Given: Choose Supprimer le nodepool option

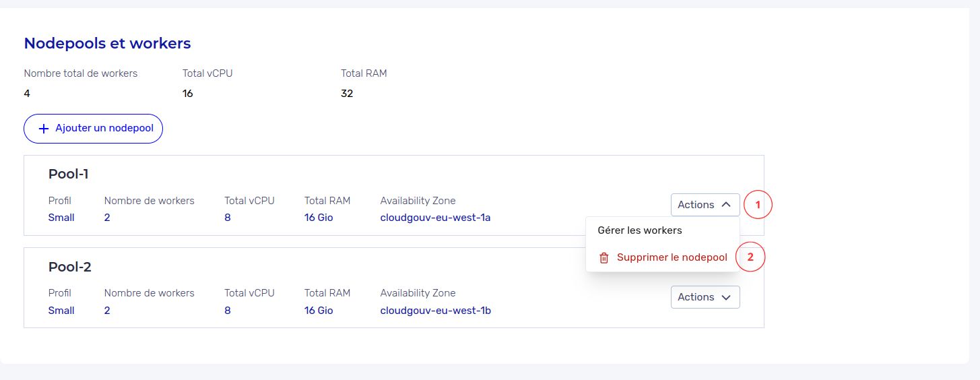Looking at the screenshot, I should (x=663, y=257).
